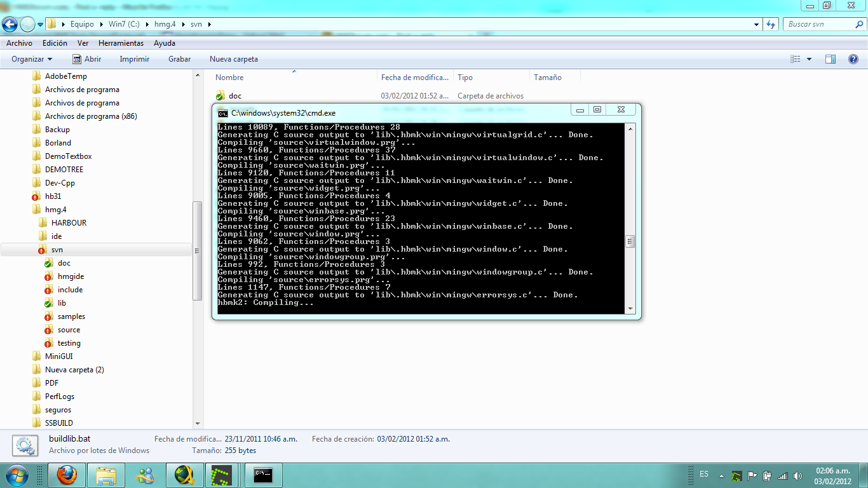This screenshot has width=868, height=488.
Task: Click the green tray icon in notification area
Action: click(x=736, y=475)
